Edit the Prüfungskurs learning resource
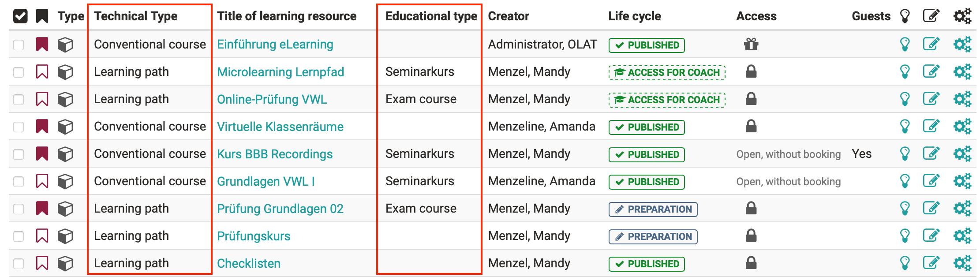The width and height of the screenshot is (980, 277). 931,236
